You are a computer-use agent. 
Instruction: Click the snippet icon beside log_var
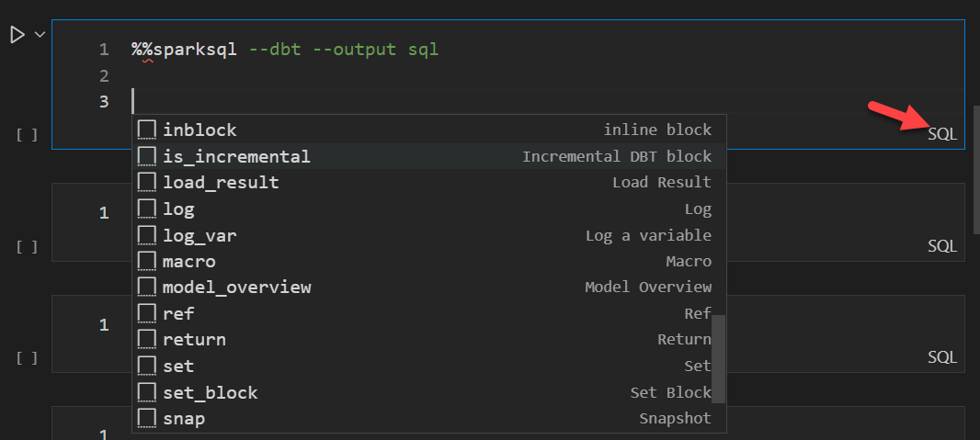[146, 235]
